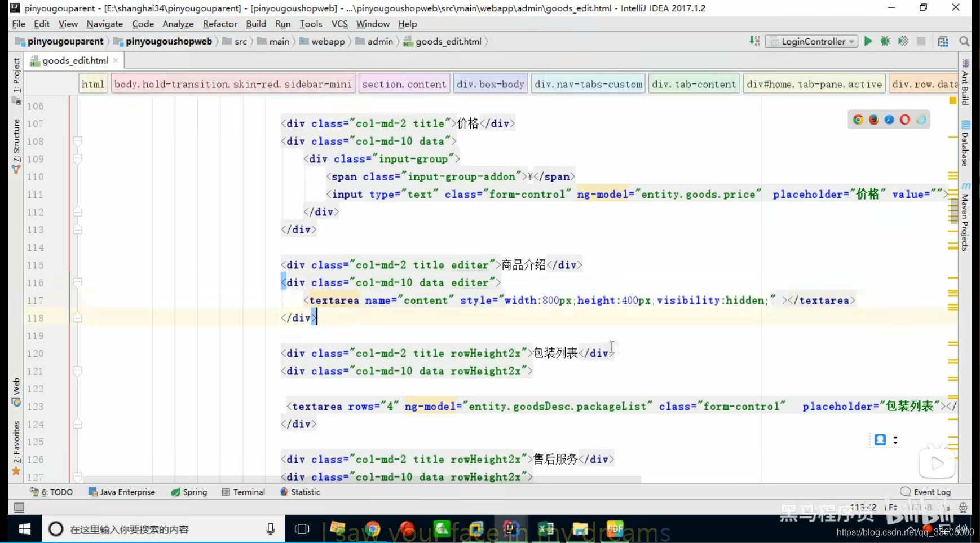Open Excel from the taskbar
The width and height of the screenshot is (980, 543).
(x=546, y=529)
